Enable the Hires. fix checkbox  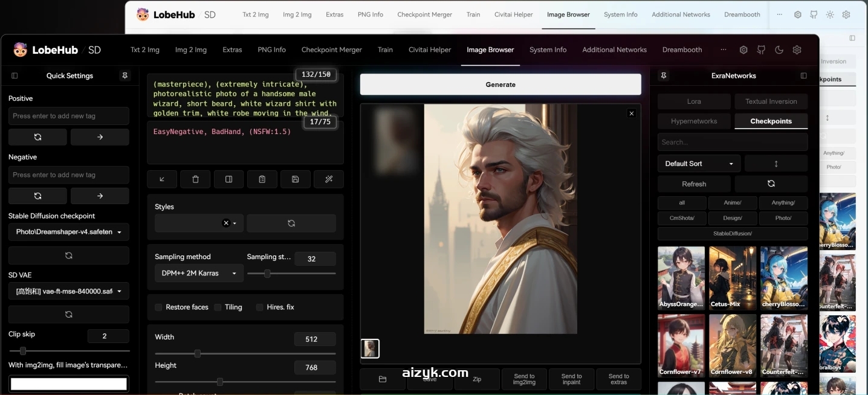coord(261,307)
